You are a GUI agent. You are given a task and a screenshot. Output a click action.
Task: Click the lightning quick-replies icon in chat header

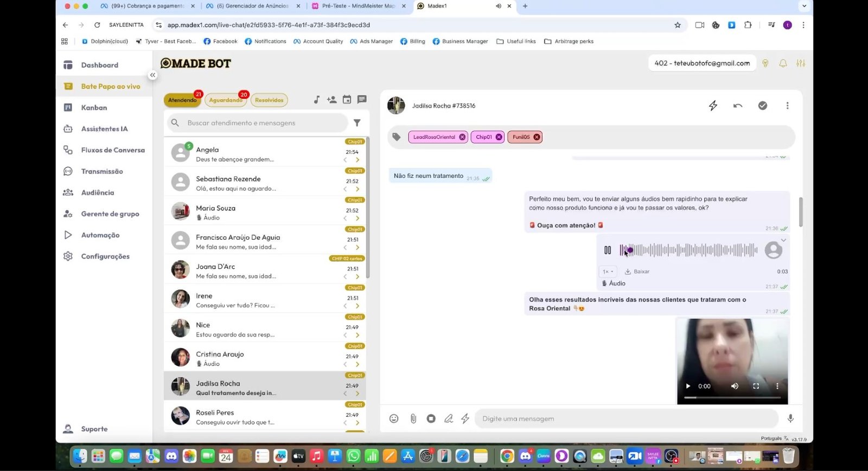pos(713,106)
